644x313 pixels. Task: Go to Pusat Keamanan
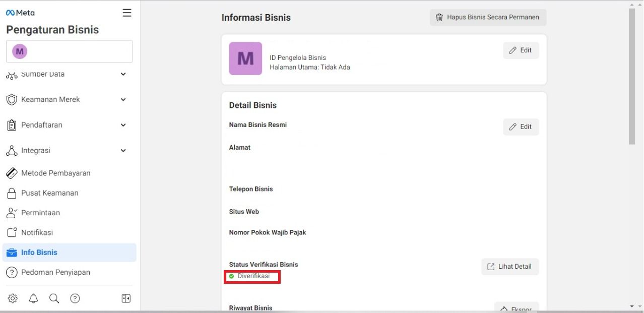49,193
